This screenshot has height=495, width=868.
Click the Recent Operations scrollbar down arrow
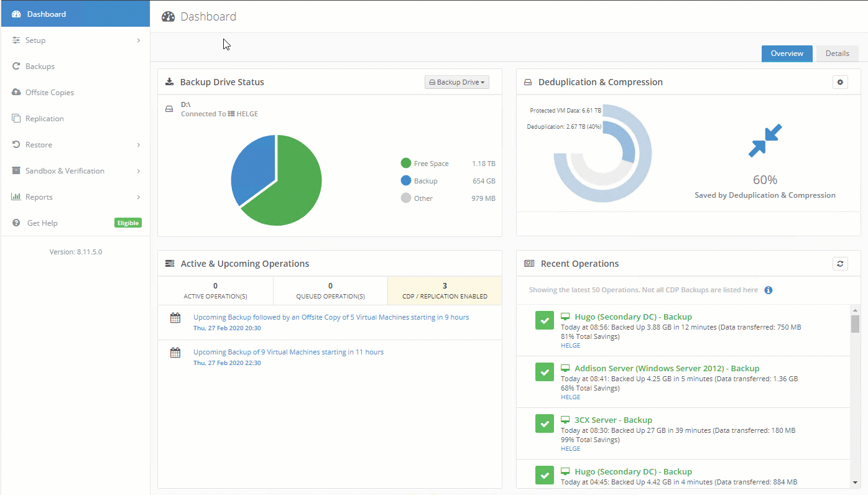pyautogui.click(x=855, y=482)
